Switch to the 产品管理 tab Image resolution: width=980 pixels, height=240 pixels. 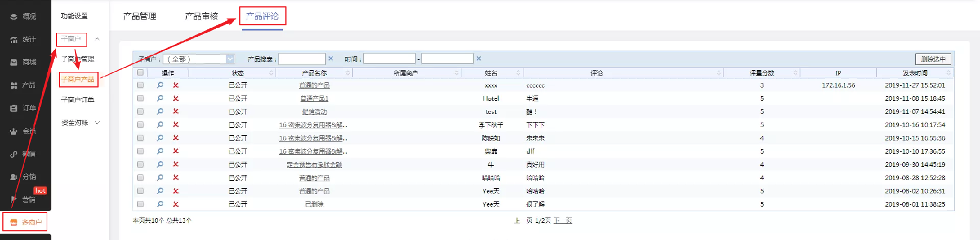tap(140, 16)
